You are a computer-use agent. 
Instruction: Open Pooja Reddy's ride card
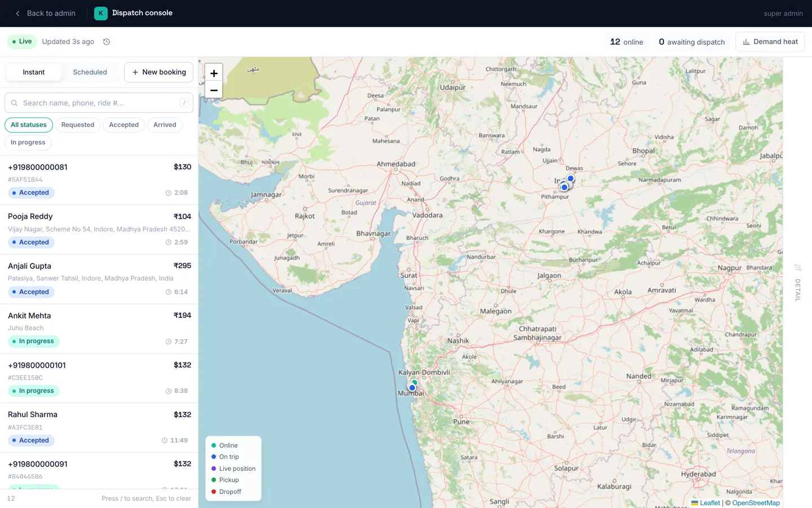pos(99,230)
